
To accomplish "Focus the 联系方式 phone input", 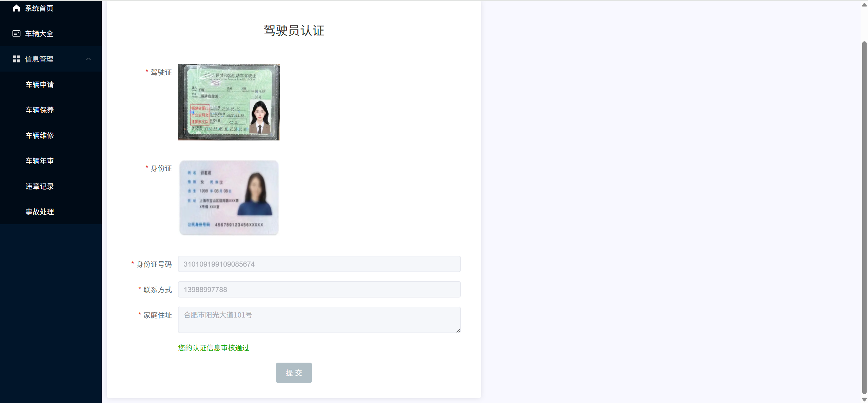I will click(x=319, y=289).
